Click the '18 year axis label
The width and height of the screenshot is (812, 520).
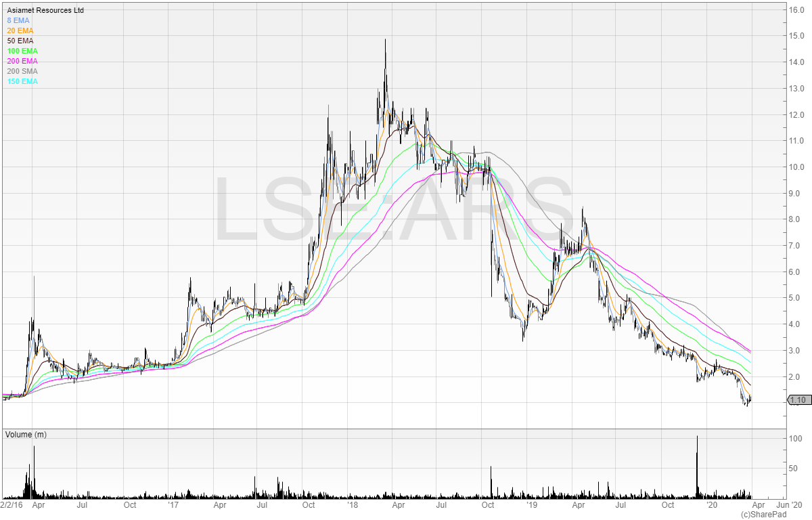pyautogui.click(x=353, y=504)
